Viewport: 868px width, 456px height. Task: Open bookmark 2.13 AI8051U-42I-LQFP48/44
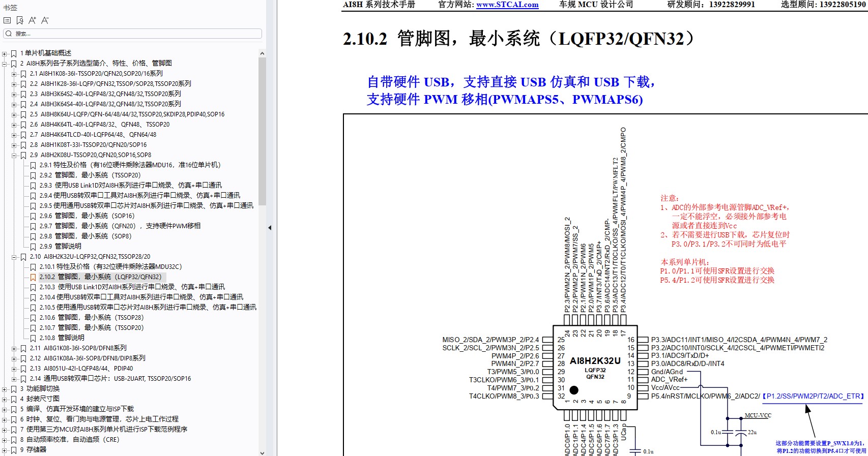pos(81,369)
